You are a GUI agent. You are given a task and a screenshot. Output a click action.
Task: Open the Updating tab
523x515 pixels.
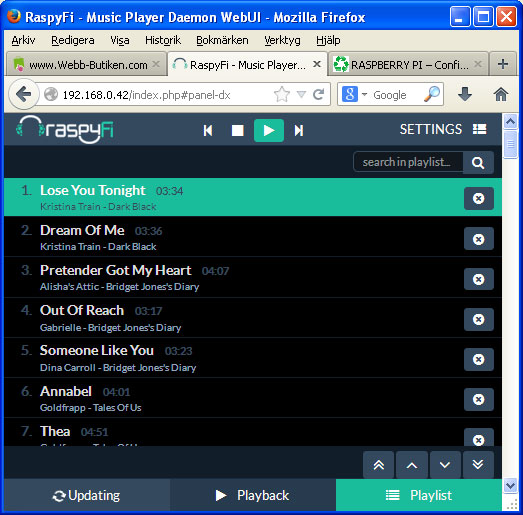[87, 495]
